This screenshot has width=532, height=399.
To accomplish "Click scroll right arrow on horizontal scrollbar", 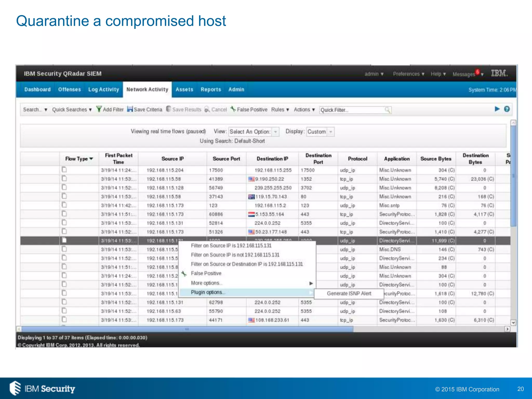I will [507, 329].
